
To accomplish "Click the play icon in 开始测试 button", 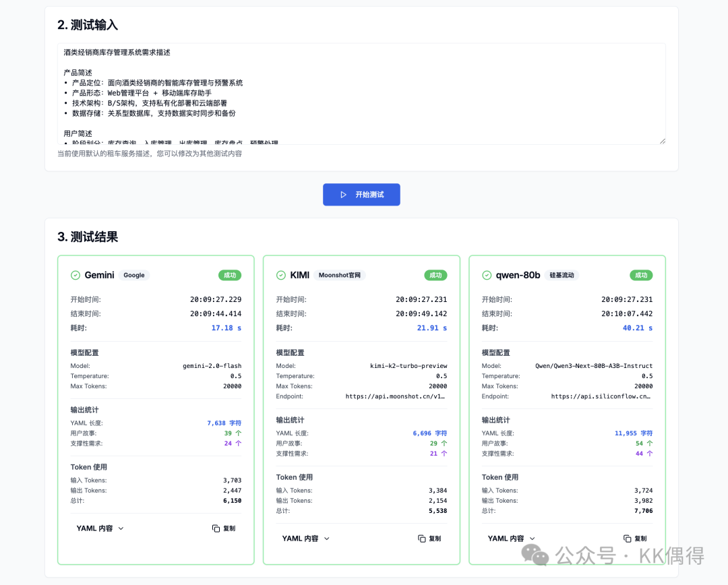I will [343, 195].
